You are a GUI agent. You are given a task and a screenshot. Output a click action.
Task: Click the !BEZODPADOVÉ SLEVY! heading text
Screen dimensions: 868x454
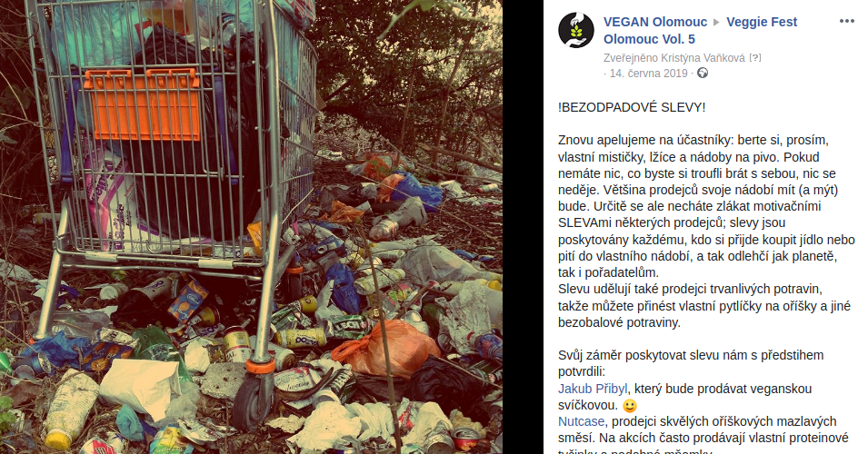click(632, 107)
